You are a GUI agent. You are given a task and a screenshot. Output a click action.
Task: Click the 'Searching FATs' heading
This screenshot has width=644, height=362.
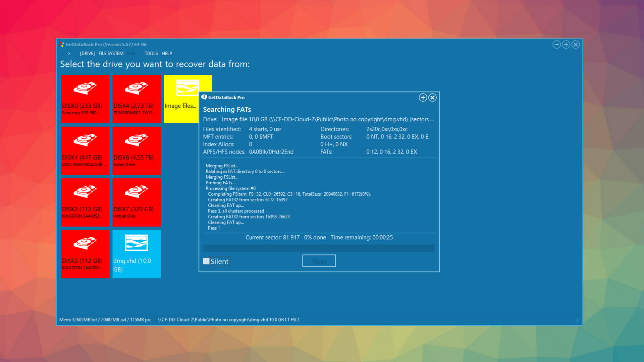pos(227,109)
